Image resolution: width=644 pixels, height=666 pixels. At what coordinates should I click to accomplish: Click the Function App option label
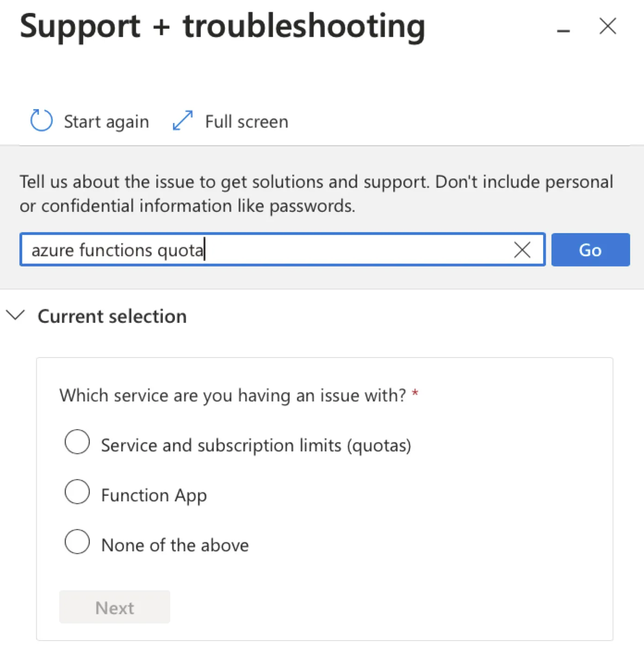pyautogui.click(x=154, y=495)
